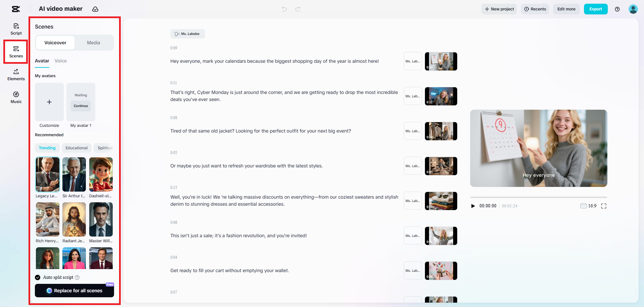
Task: Switch to the Media toggle option
Action: click(x=94, y=43)
